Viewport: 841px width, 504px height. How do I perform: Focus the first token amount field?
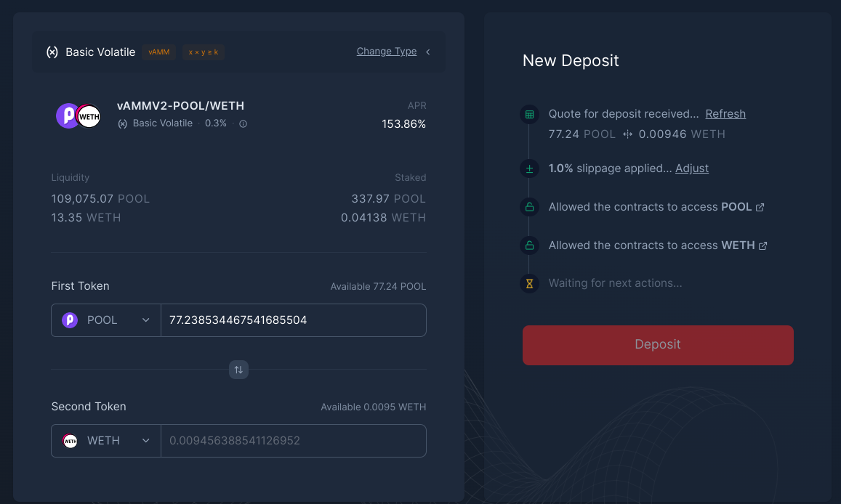coord(294,320)
